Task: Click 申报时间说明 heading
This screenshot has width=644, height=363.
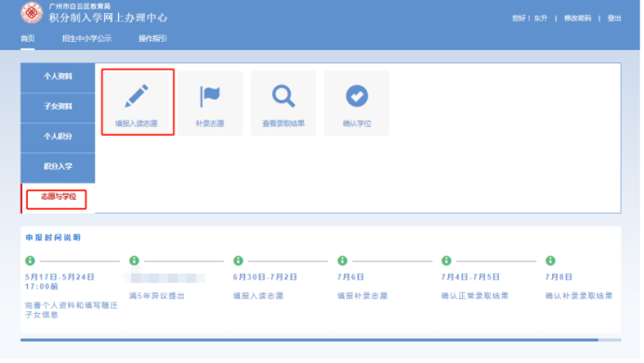Action: (x=53, y=238)
